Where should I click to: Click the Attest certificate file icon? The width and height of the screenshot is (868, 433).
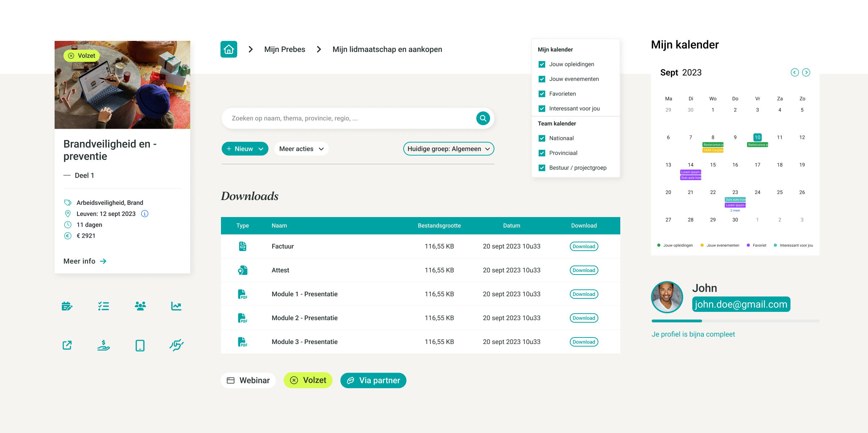tap(243, 270)
